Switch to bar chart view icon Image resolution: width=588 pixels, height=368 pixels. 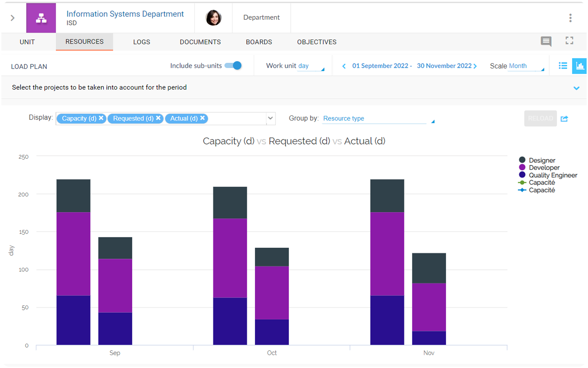580,66
